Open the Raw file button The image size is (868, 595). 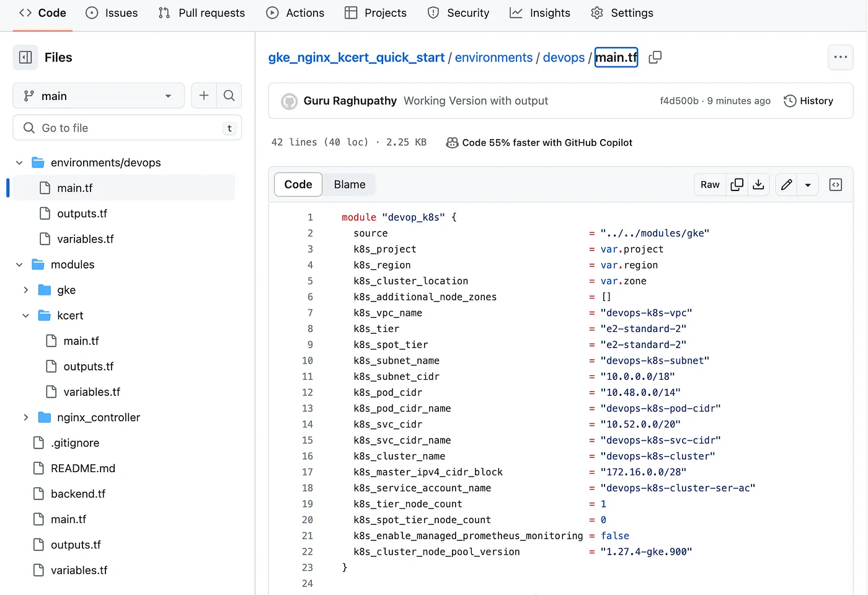coord(709,184)
